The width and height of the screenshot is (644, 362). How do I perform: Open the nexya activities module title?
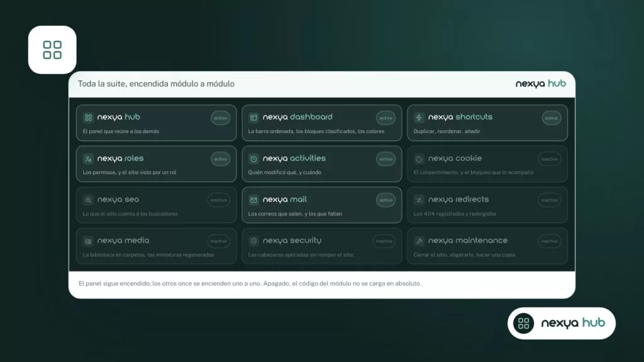(x=294, y=158)
